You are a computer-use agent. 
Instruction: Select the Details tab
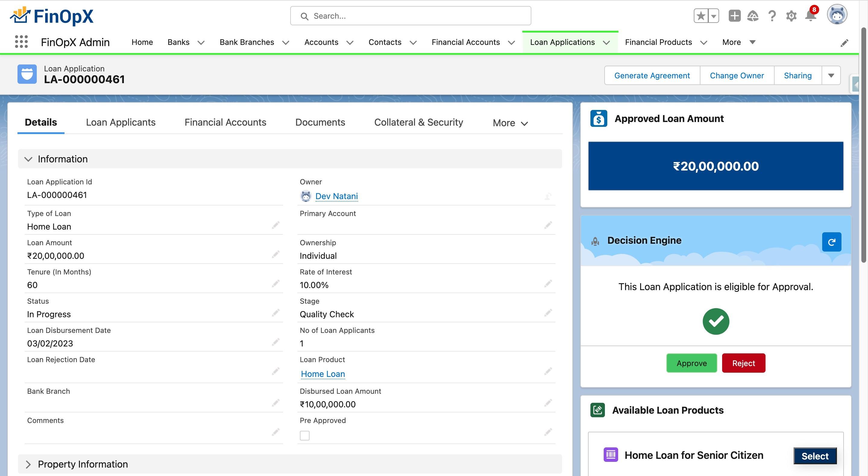(41, 122)
